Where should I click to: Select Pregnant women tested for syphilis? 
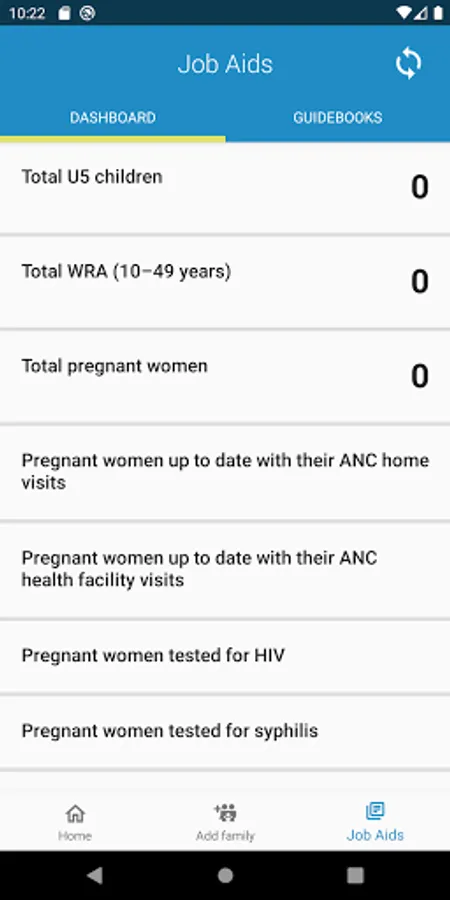(x=225, y=732)
